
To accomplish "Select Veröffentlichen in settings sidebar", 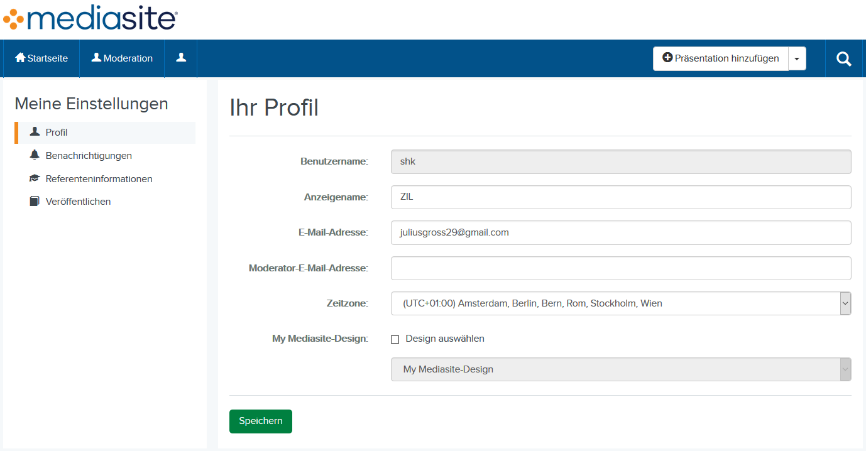I will (x=78, y=201).
